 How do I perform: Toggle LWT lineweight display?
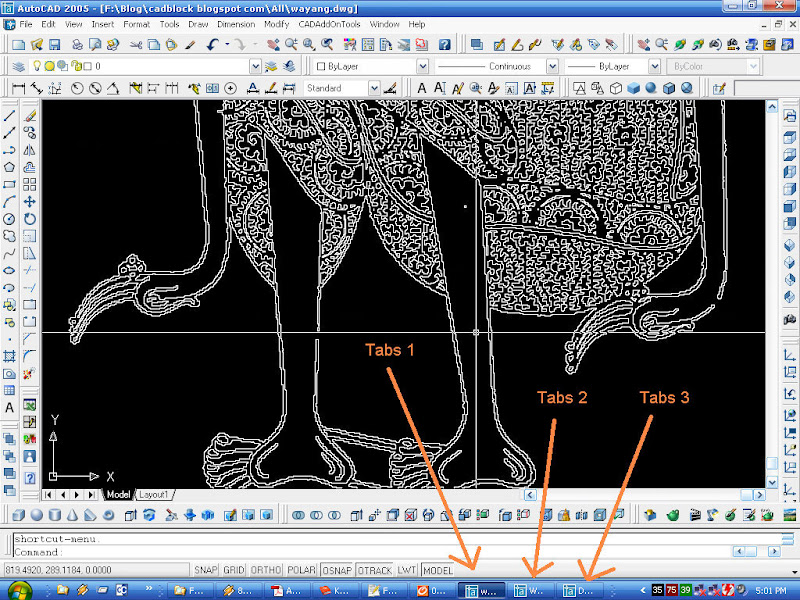407,570
